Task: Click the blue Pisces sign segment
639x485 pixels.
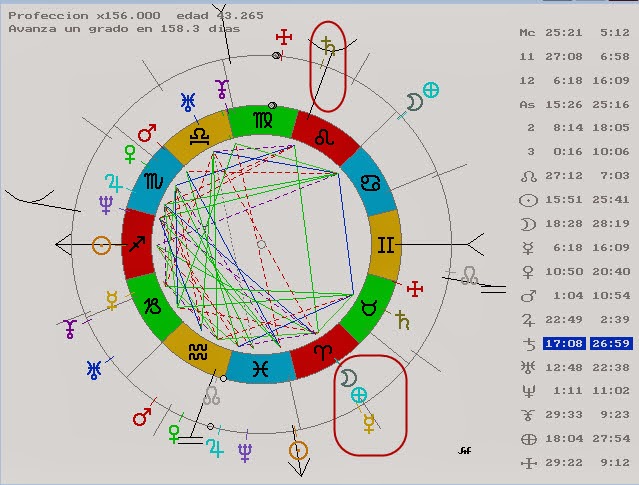Action: 260,367
